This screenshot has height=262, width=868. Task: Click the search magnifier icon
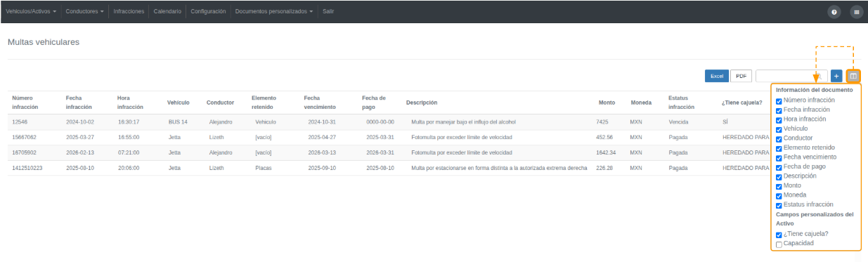tap(820, 76)
